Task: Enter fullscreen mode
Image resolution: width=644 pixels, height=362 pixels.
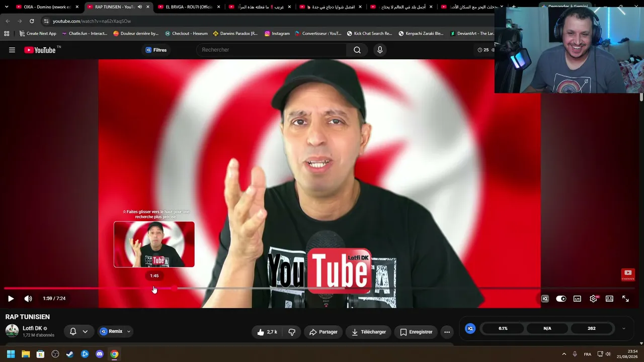Action: (625, 299)
